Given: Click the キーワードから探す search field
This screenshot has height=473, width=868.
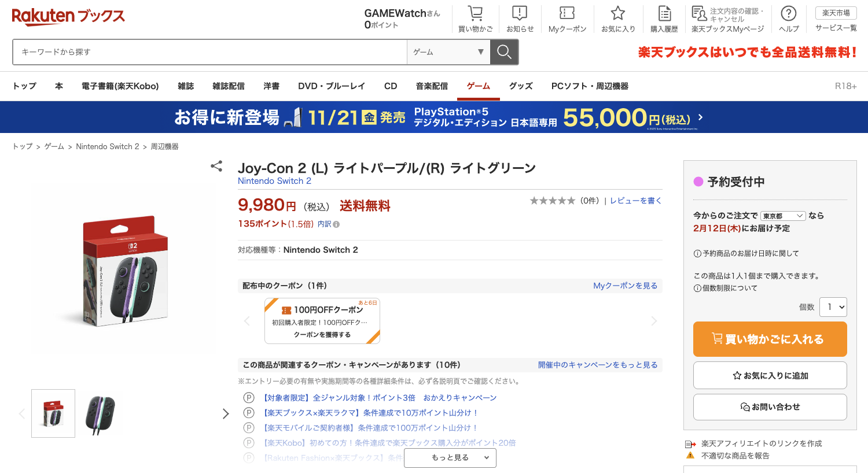Looking at the screenshot, I should (210, 52).
